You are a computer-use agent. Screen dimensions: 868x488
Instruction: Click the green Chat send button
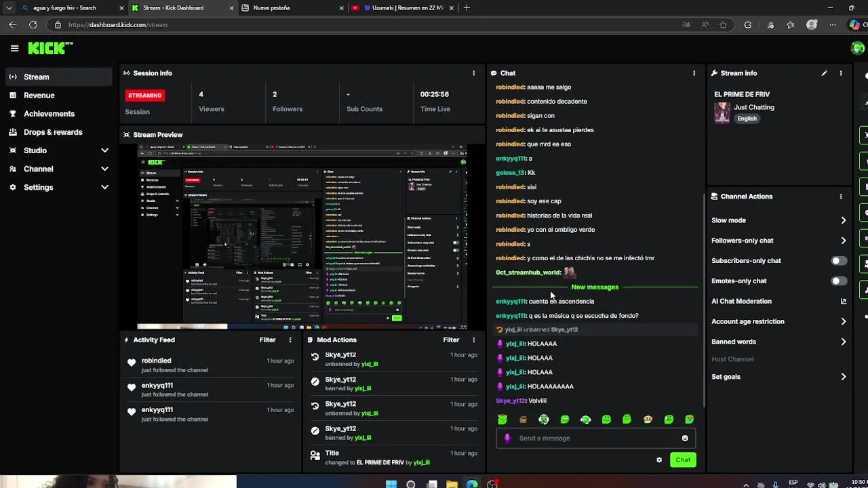[683, 460]
